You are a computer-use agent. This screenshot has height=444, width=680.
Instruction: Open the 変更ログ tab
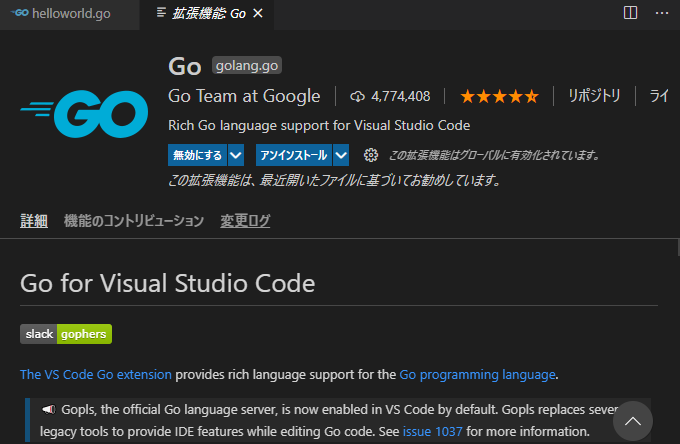tap(245, 221)
